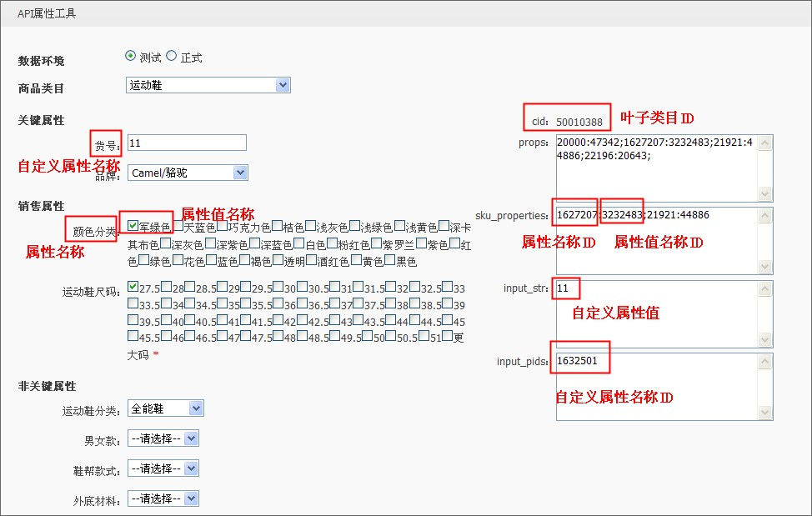This screenshot has height=516, width=812.
Task: Click inside the input_pids text area
Action: point(657,387)
